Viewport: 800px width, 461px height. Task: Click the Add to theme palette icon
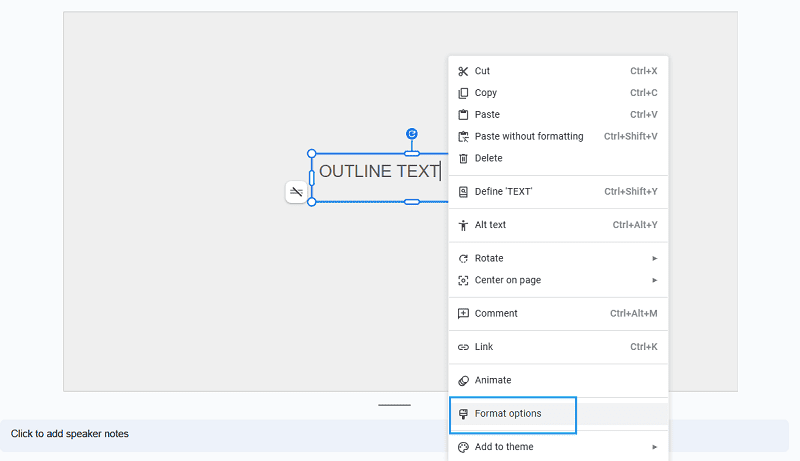pos(463,447)
